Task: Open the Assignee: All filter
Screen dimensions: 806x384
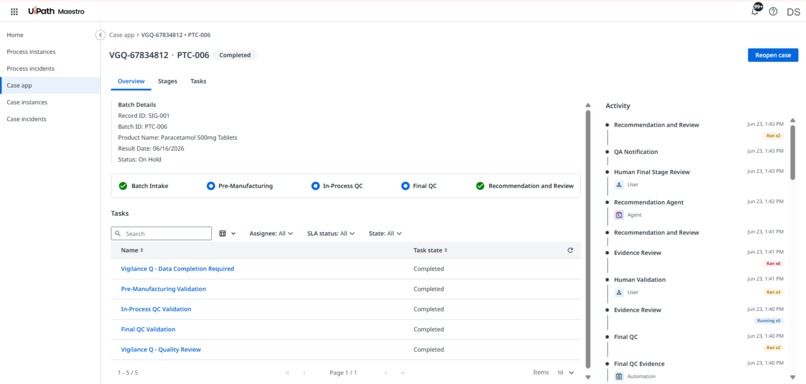Action: (x=271, y=233)
